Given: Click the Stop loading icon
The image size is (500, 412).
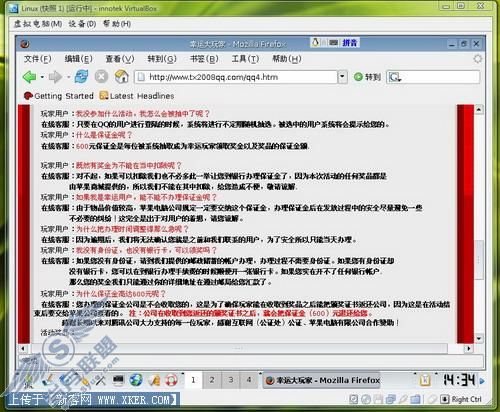Looking at the screenshot, I should point(101,77).
